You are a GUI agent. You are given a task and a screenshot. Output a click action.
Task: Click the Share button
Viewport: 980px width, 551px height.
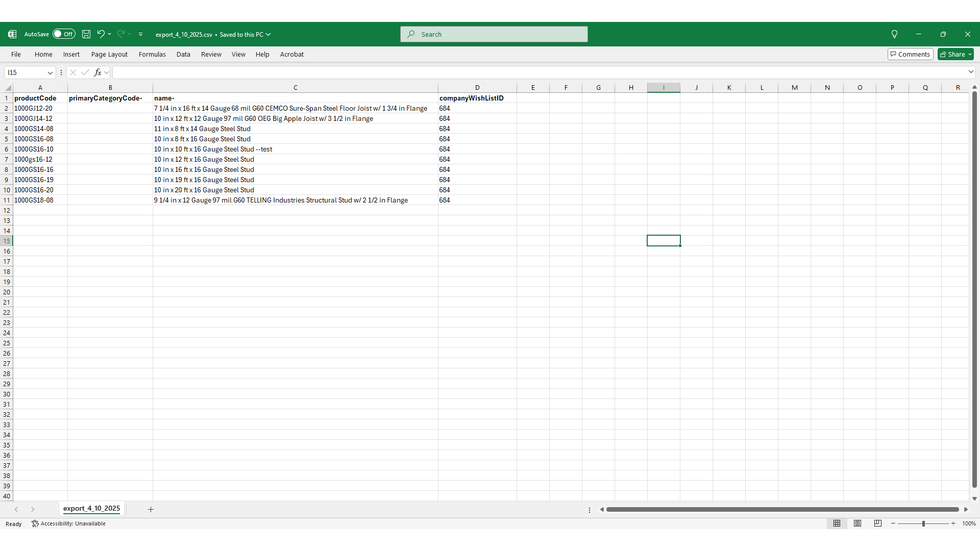(955, 54)
